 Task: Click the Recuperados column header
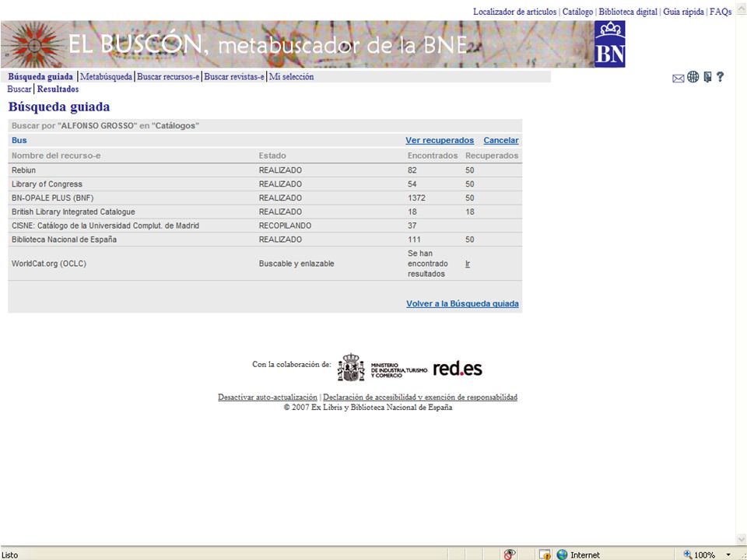click(x=492, y=156)
